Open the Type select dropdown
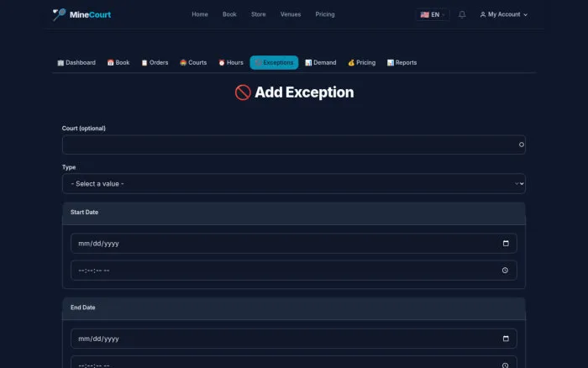The height and width of the screenshot is (368, 588). (x=294, y=184)
